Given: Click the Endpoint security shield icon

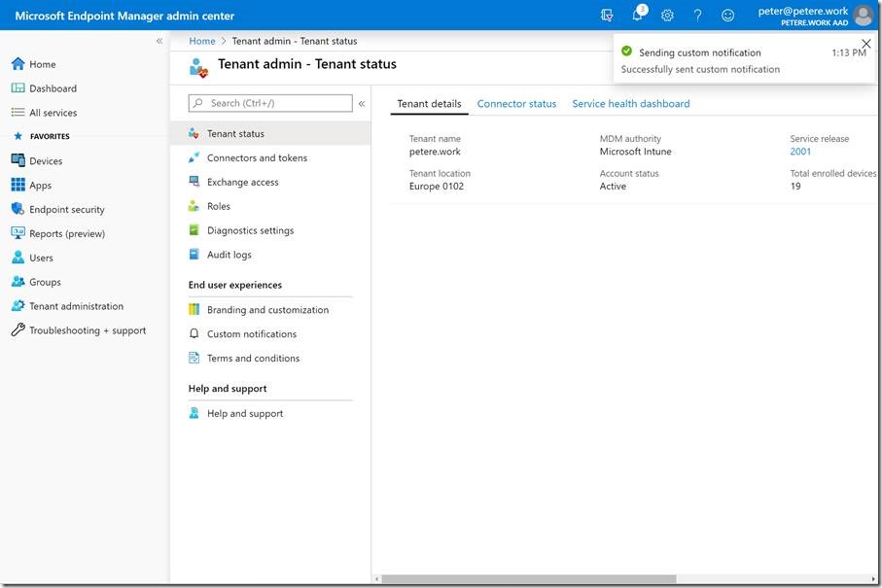Looking at the screenshot, I should coord(18,209).
